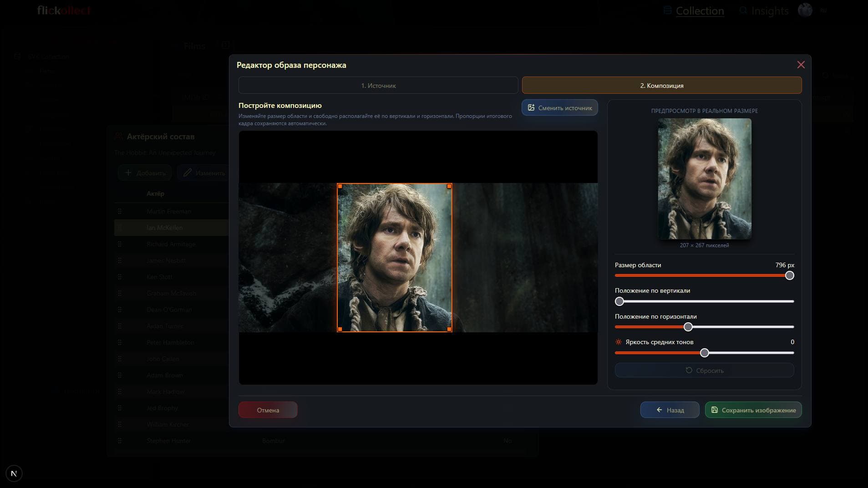The width and height of the screenshot is (868, 488).
Task: Click the top-left crop corner handle
Action: coord(340,186)
